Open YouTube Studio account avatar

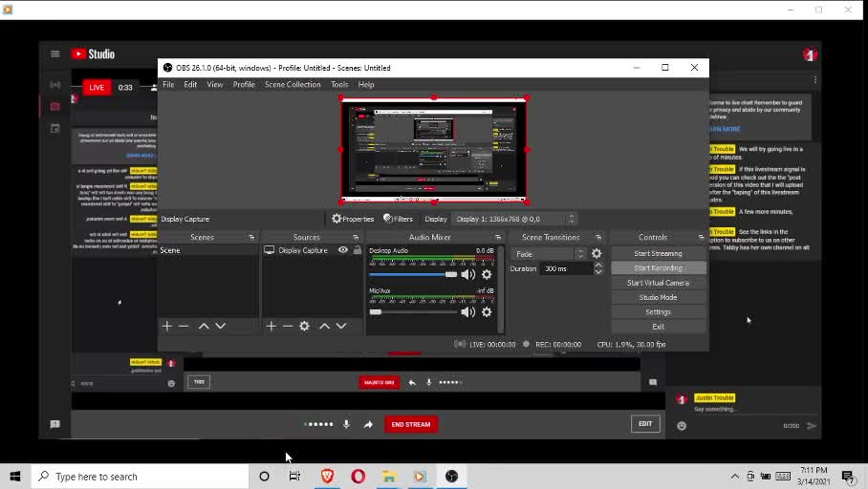pyautogui.click(x=810, y=54)
